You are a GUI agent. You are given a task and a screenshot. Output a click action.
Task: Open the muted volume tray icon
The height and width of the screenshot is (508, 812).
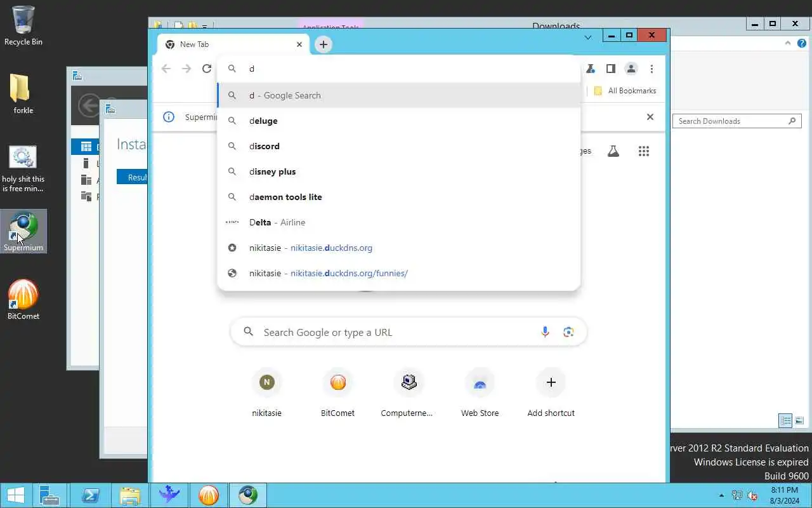753,495
